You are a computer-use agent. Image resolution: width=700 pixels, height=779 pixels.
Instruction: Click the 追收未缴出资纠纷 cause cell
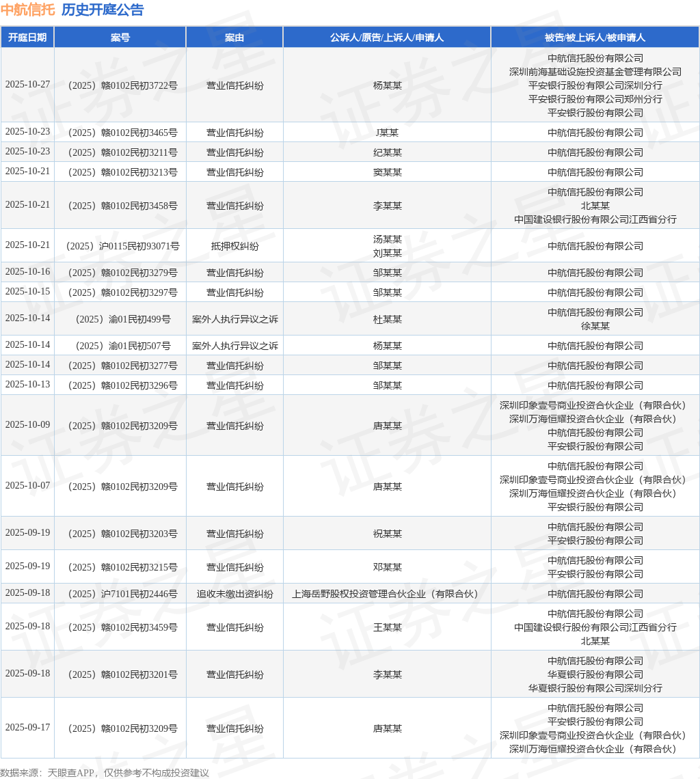coord(234,594)
